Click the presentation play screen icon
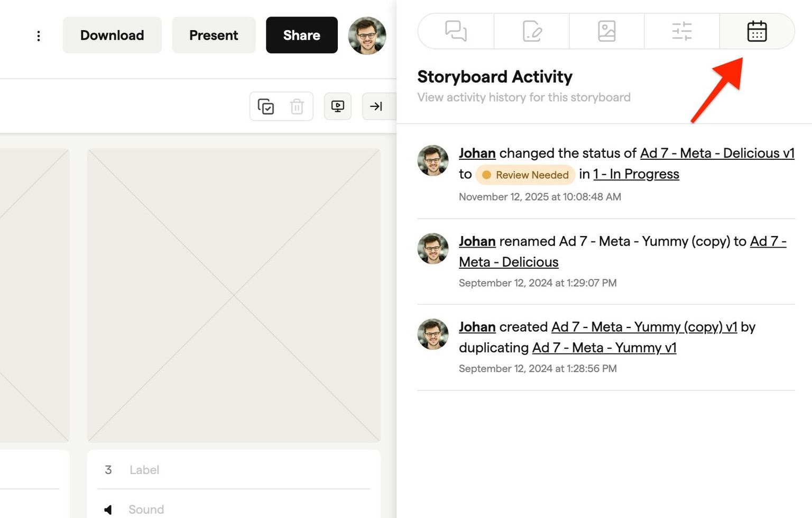Image resolution: width=812 pixels, height=518 pixels. (x=338, y=106)
